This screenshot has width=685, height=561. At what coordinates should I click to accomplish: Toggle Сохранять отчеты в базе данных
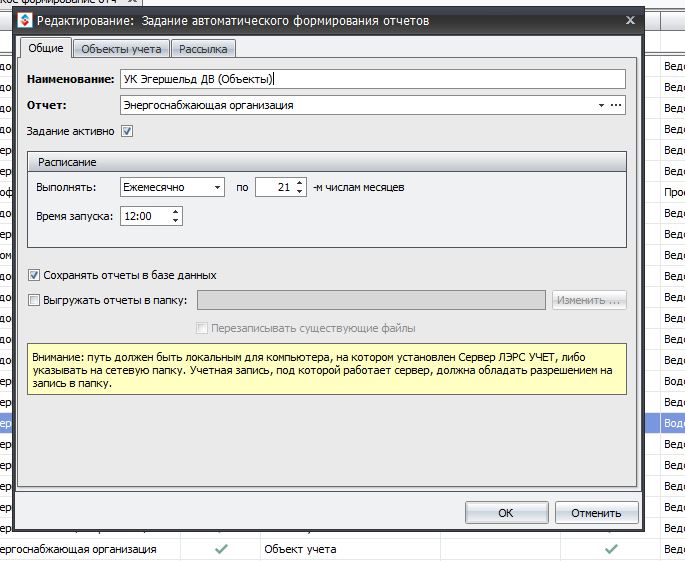(34, 275)
